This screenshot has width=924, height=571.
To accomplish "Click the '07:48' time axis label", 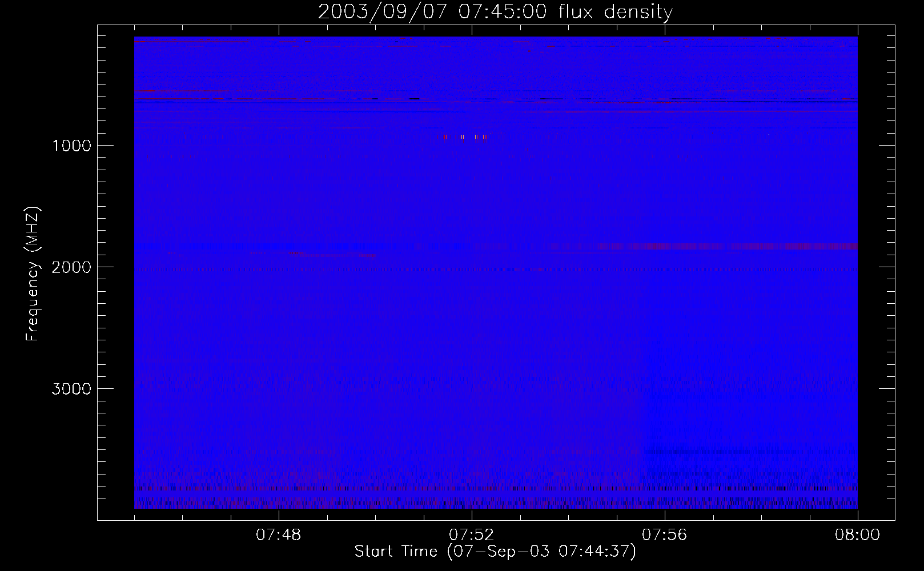I will pyautogui.click(x=279, y=536).
